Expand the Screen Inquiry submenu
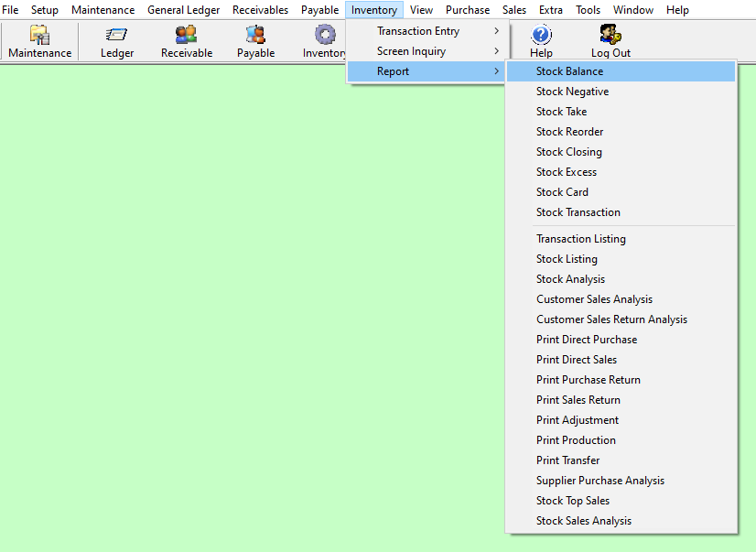Screen dimensions: 756x552 point(427,51)
